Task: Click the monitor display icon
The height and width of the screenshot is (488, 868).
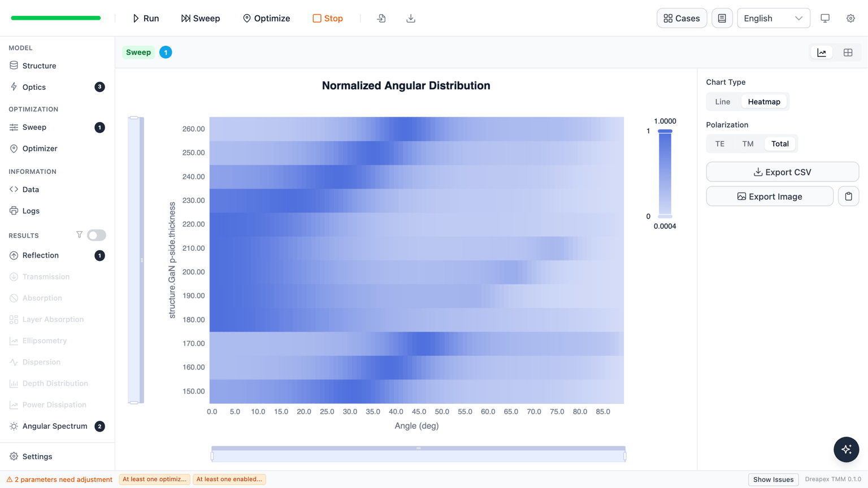Action: 825,18
